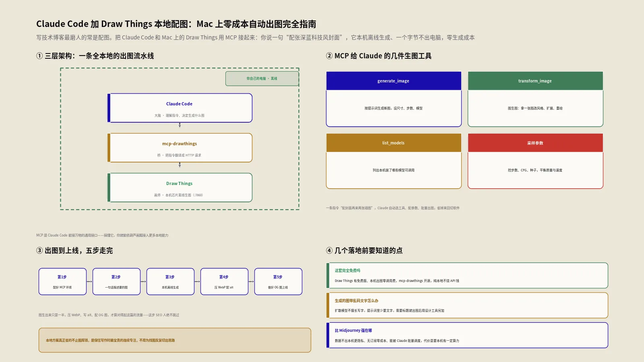Select the 第2步 一句话描述要的图 step
Image resolution: width=644 pixels, height=362 pixels.
(x=116, y=282)
